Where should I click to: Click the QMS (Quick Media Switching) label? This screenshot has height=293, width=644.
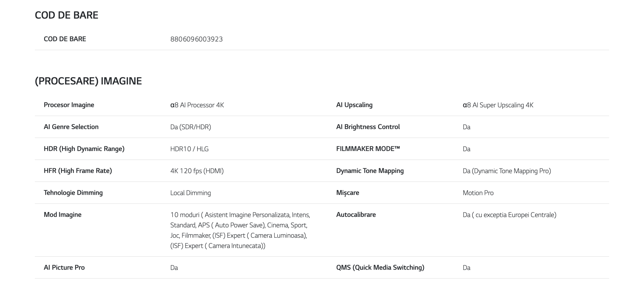[380, 268]
